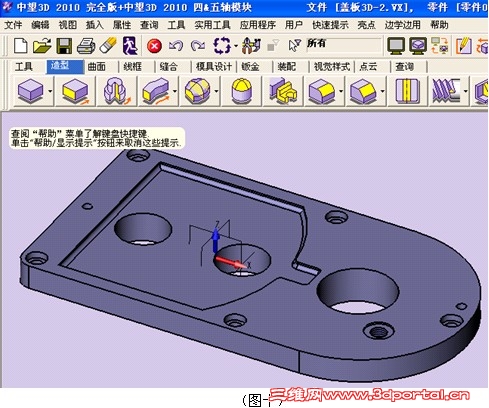Open dropdown next to Chamfer tool

[x=382, y=91]
